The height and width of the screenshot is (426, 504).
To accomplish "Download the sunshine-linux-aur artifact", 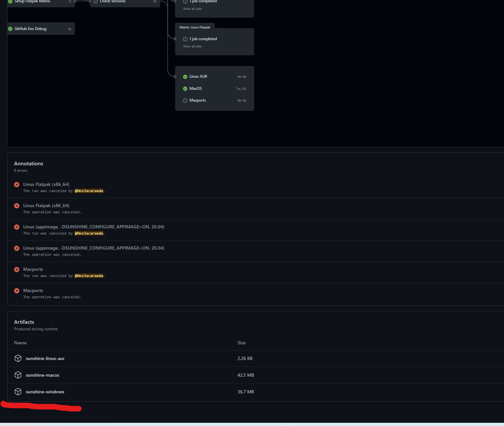I will point(45,358).
